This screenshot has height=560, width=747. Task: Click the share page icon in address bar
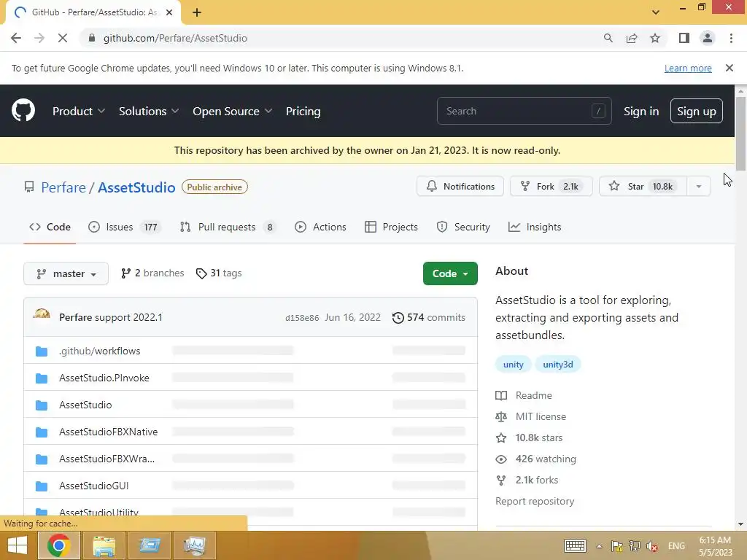coord(632,38)
